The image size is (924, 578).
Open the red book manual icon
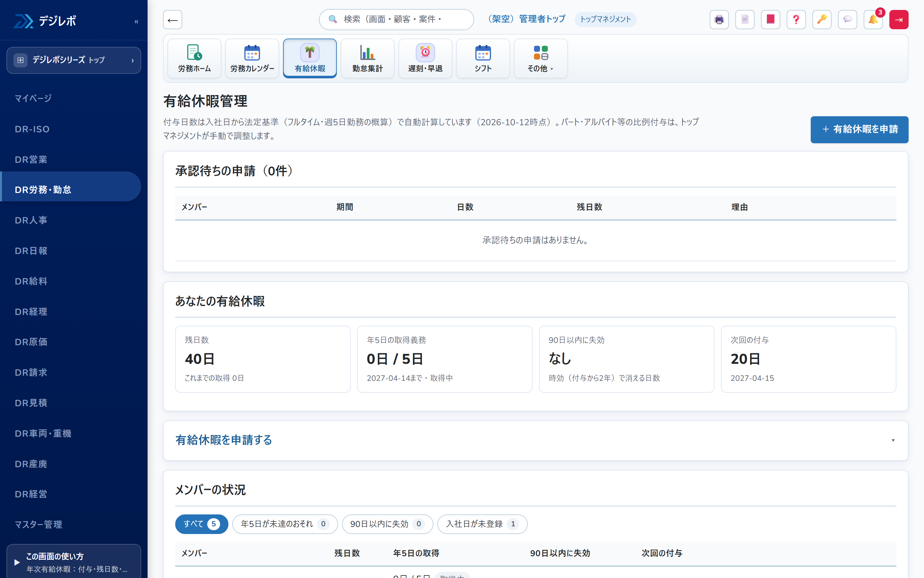pos(771,20)
